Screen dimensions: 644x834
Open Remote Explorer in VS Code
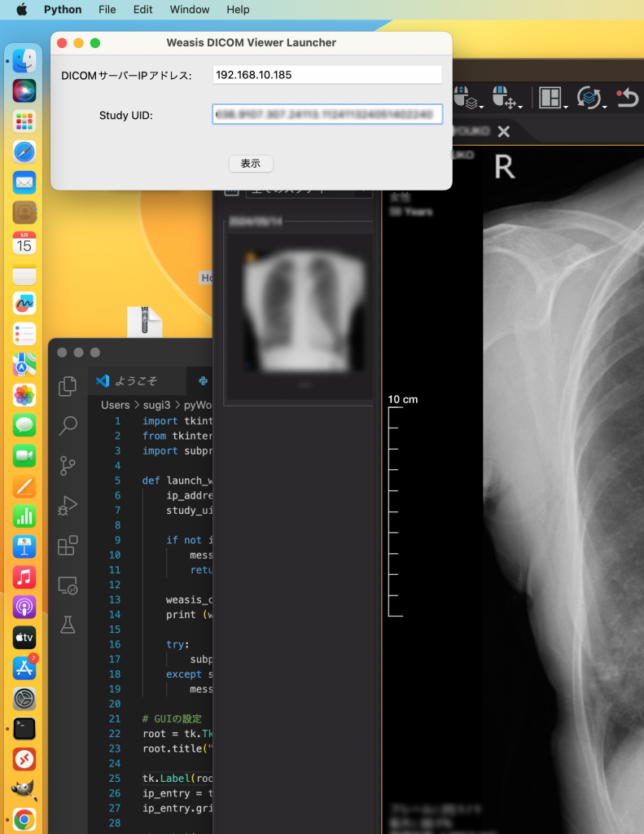pos(68,585)
